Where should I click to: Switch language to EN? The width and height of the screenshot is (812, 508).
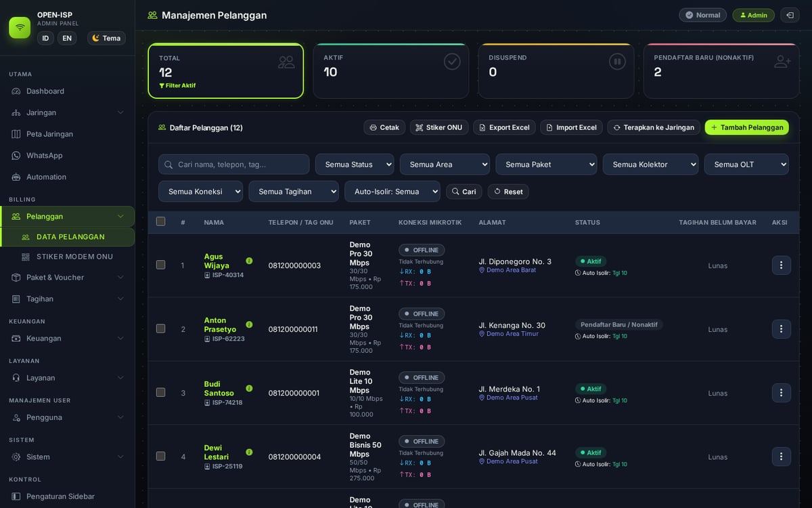click(x=67, y=38)
